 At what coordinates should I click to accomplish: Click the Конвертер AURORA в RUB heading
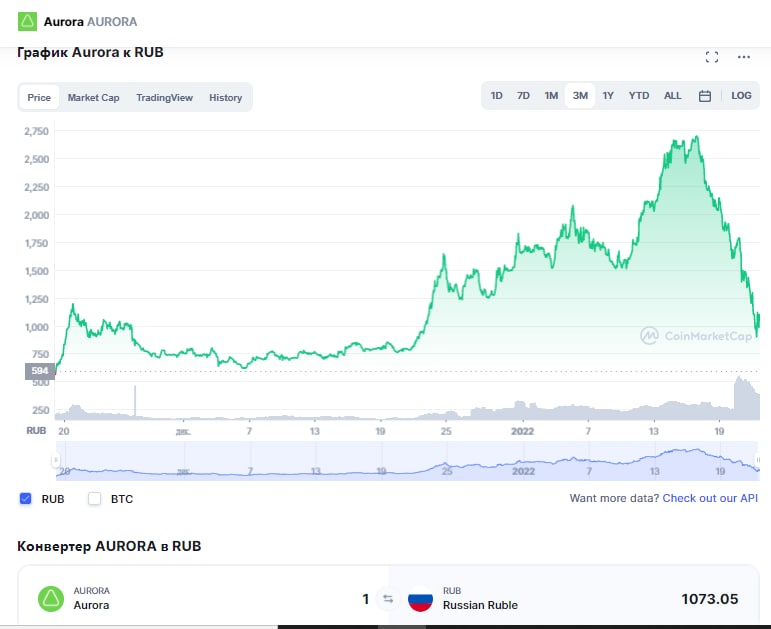pos(109,546)
